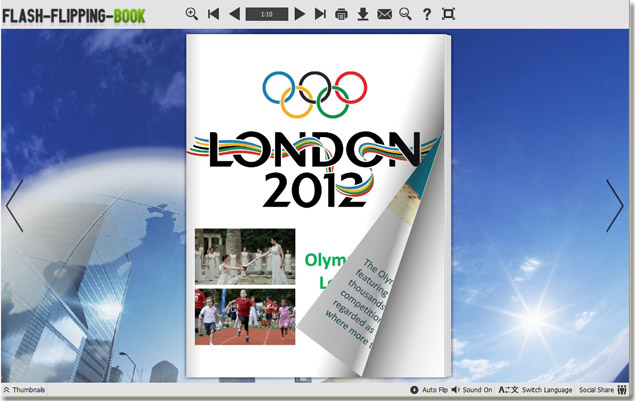Click the torch ceremony photo on cover

coord(245,256)
